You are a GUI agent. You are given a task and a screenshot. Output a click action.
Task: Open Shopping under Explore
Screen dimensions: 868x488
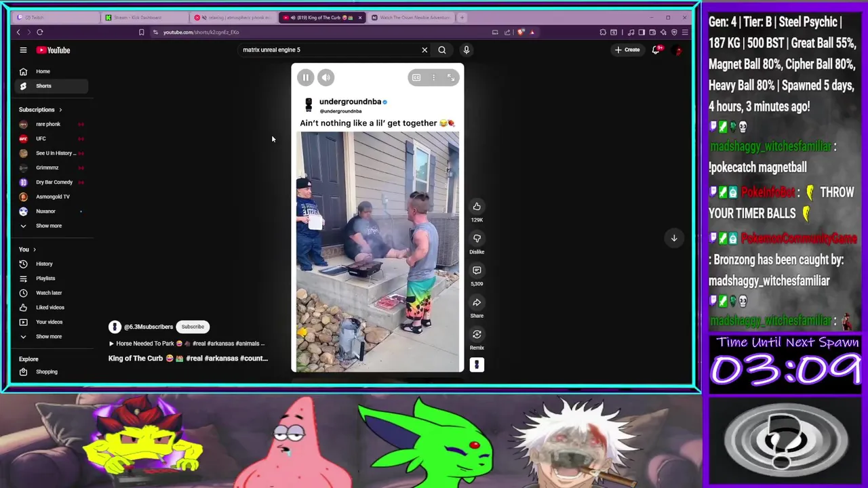coord(52,371)
